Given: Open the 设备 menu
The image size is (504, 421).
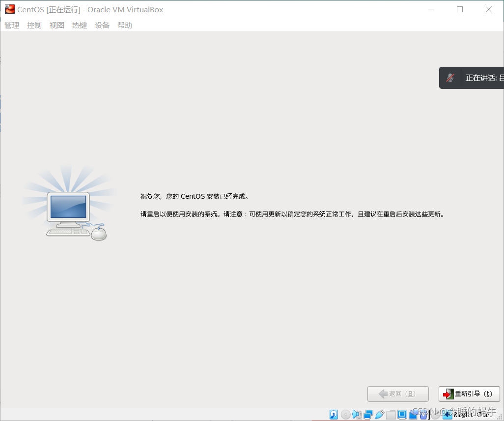Looking at the screenshot, I should pyautogui.click(x=102, y=26).
